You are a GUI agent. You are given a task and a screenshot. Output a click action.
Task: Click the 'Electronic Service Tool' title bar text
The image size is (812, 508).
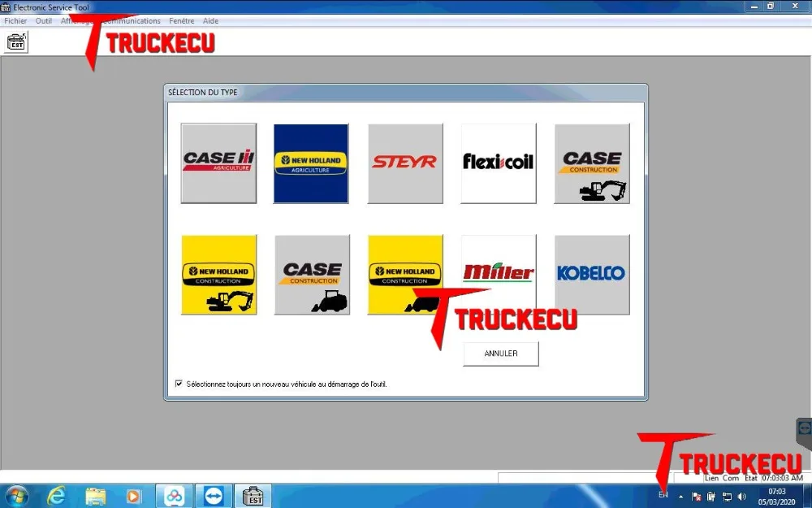51,7
